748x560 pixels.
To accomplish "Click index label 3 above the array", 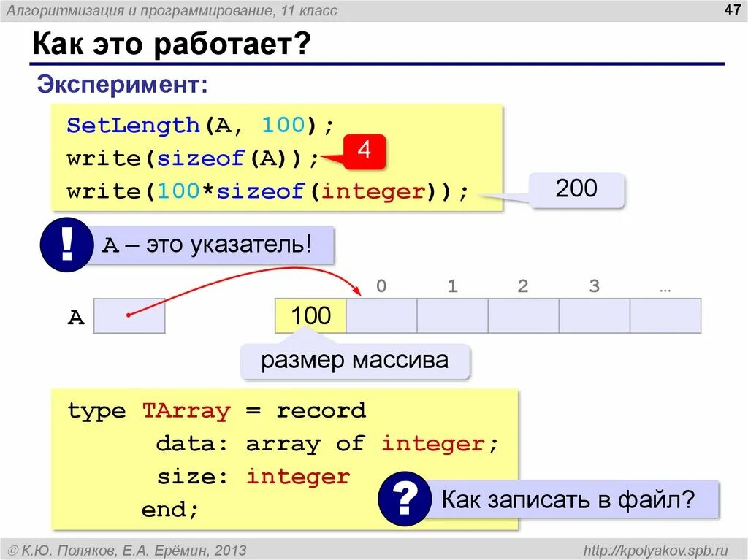I will click(594, 285).
